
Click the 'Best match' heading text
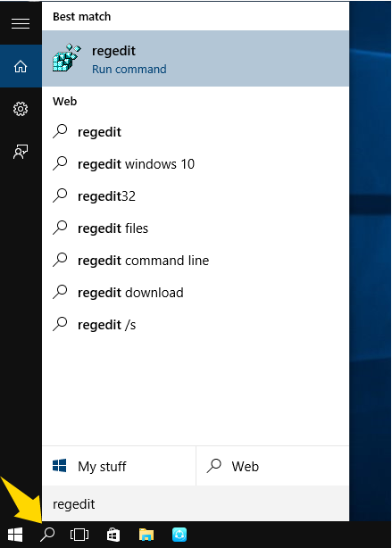[82, 16]
